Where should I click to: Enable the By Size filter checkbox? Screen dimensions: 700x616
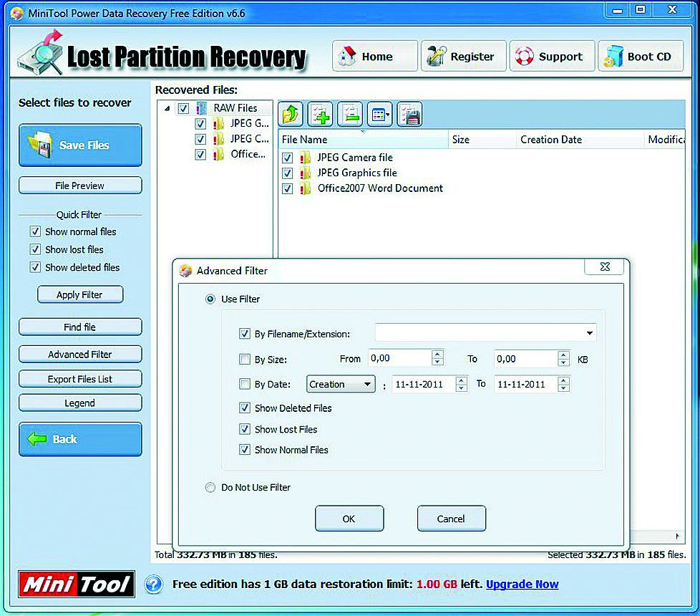(x=245, y=359)
